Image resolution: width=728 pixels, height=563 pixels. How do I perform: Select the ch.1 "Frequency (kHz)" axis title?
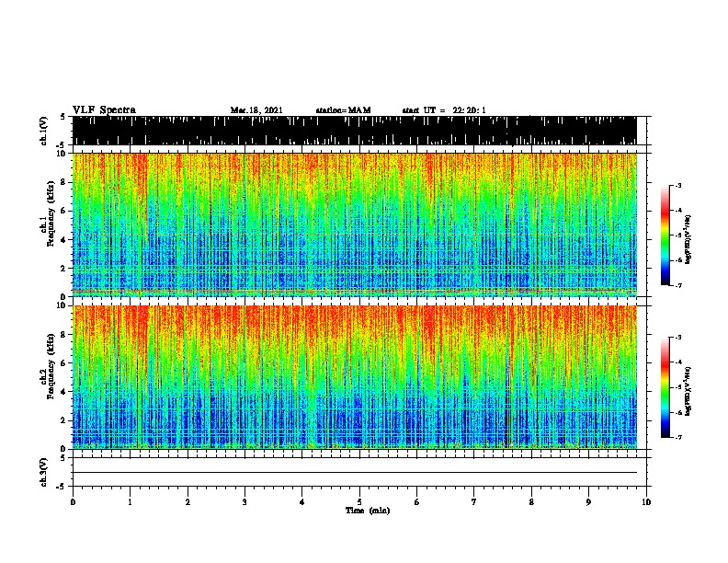[x=51, y=214]
